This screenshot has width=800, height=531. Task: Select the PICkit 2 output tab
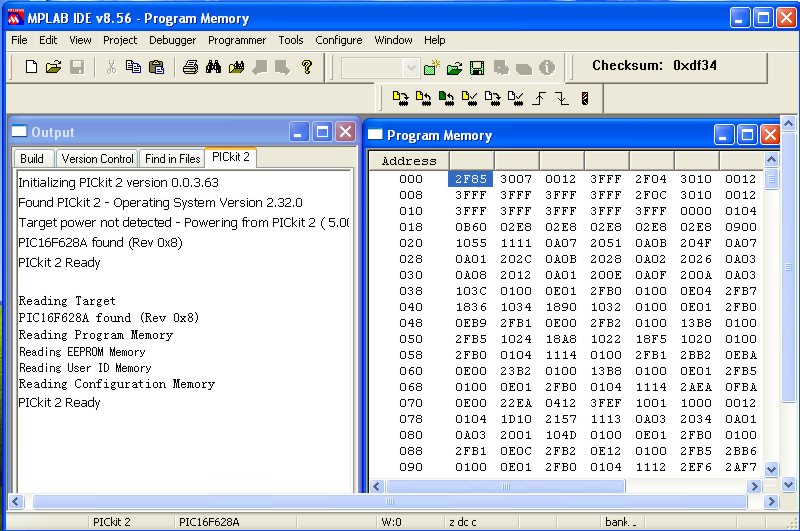click(x=231, y=157)
